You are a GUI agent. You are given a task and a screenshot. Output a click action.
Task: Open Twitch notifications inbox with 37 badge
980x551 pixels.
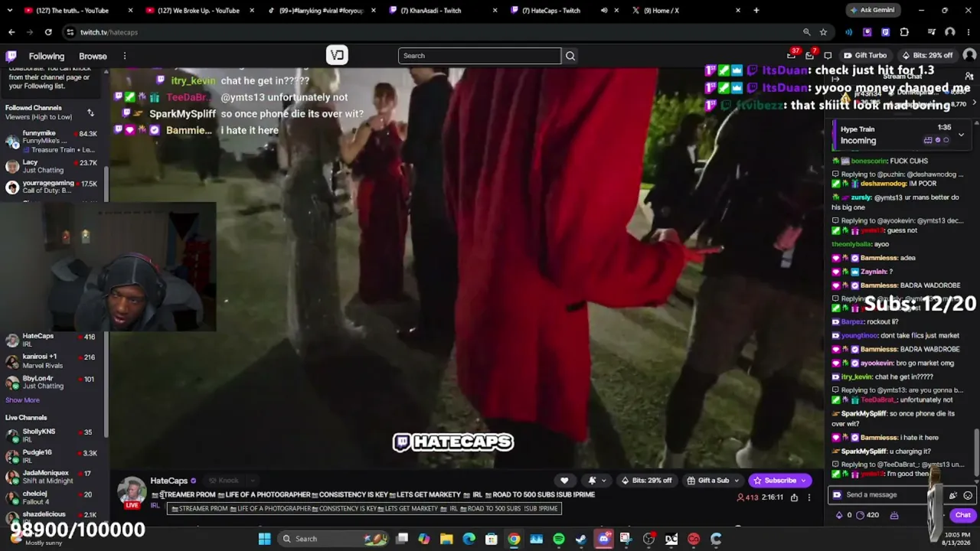point(792,55)
